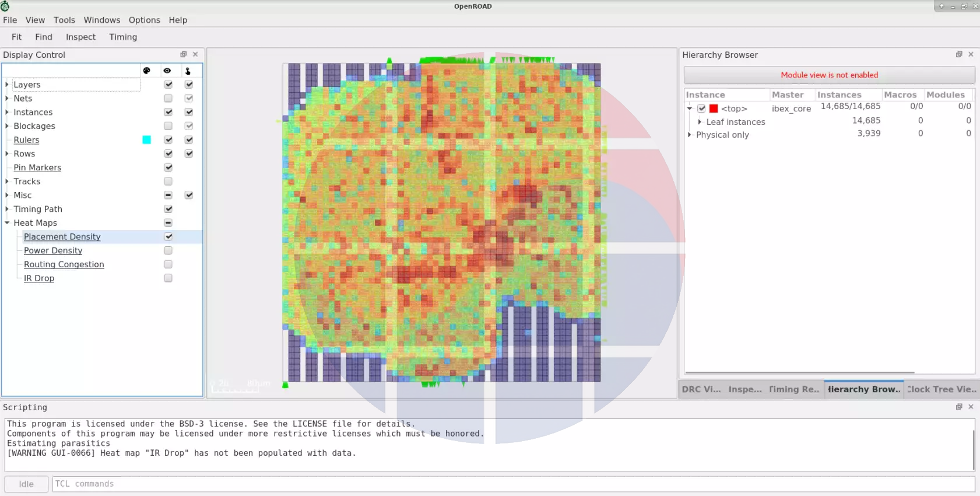Switch to the Clock Tree Viewer tab
The image size is (980, 496).
pyautogui.click(x=942, y=389)
